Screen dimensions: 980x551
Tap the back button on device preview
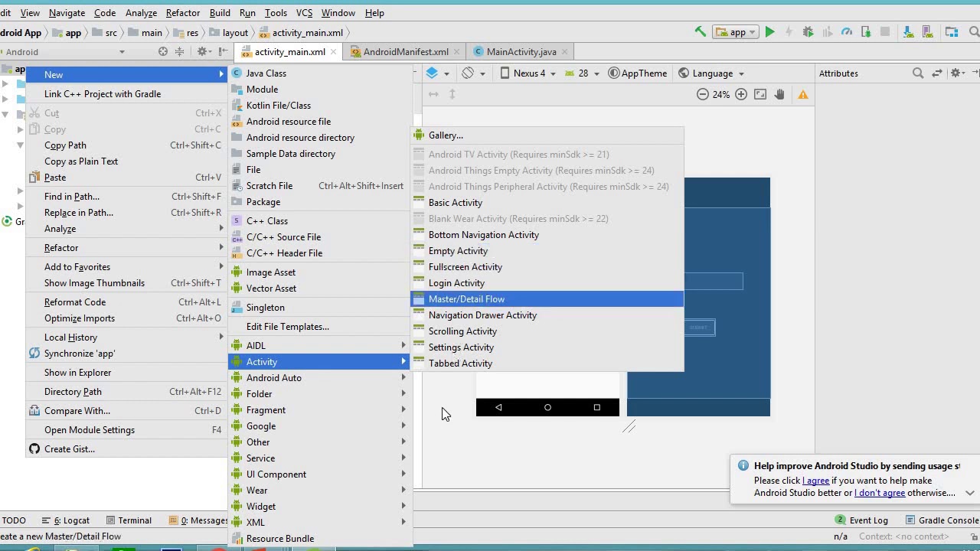498,407
